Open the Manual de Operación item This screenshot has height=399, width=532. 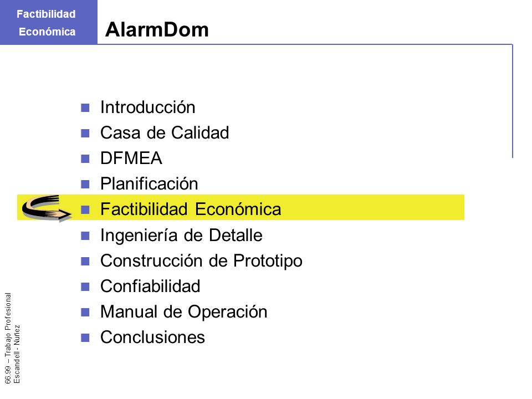(184, 312)
